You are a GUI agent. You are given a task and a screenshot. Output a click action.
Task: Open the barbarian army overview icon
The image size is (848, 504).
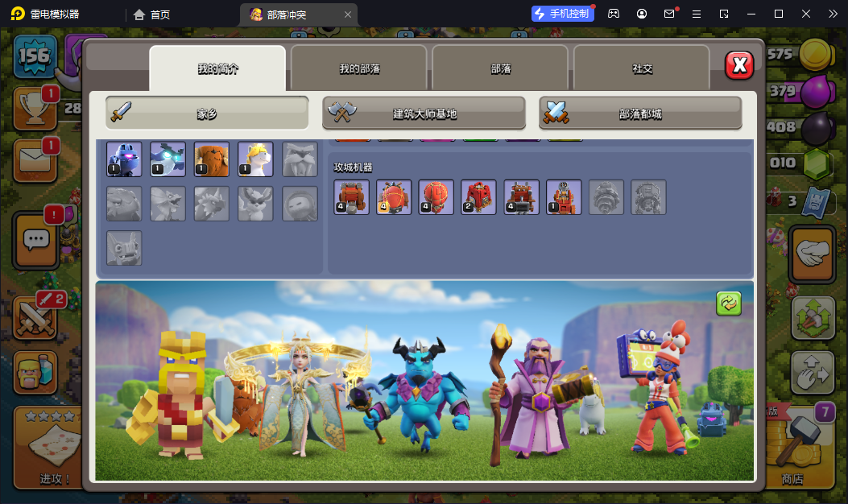[35, 372]
